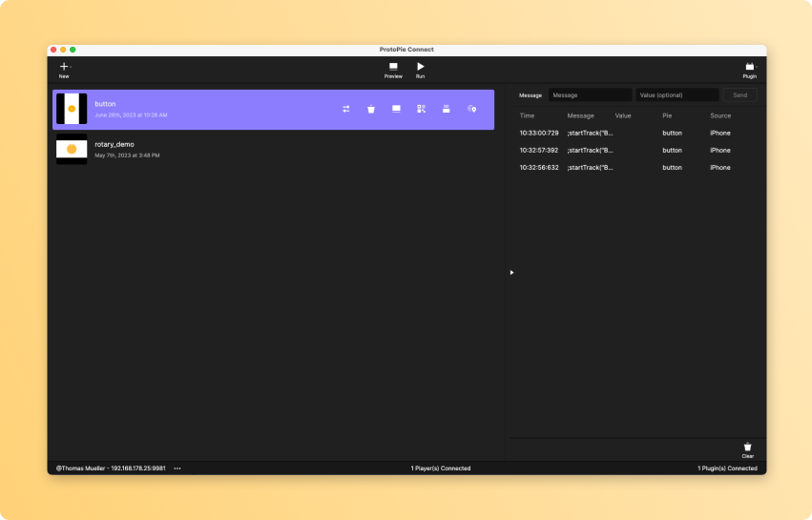Open the three-dots menu in status bar
Viewport: 812px width, 520px height.
177,468
